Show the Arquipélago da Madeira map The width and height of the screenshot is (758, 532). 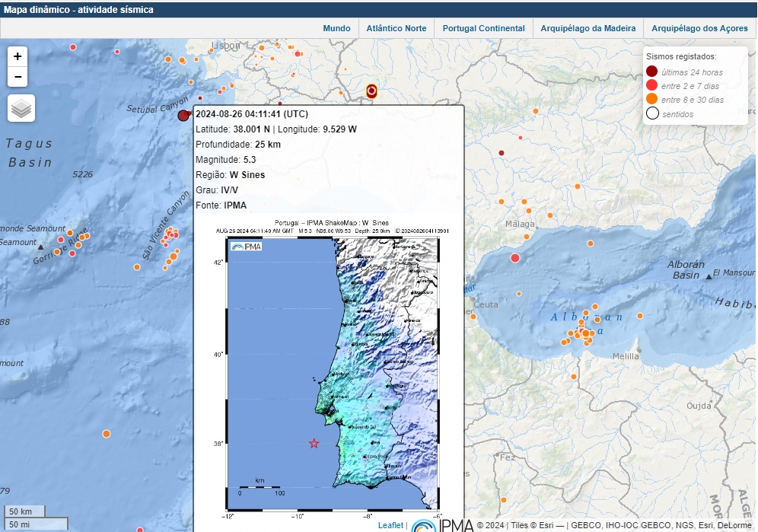tap(588, 28)
